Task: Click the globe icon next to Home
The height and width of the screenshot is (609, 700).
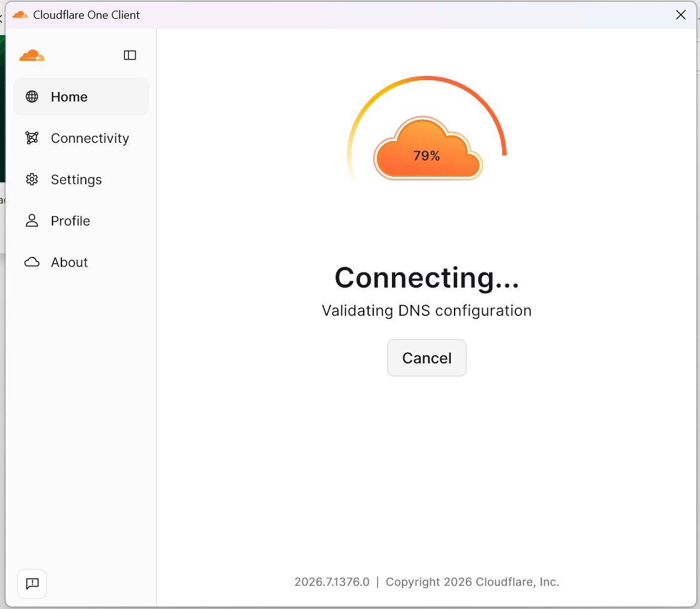Action: click(32, 96)
